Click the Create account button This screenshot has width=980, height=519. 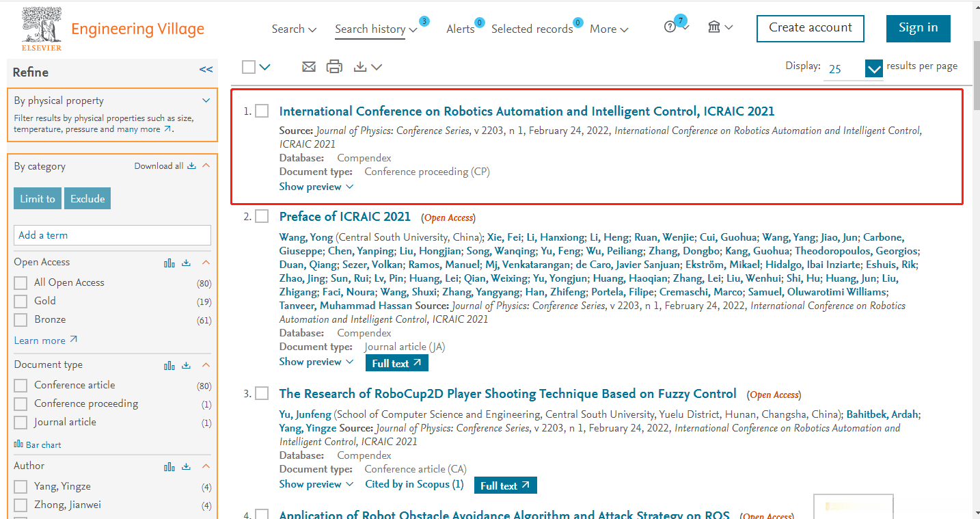(810, 28)
